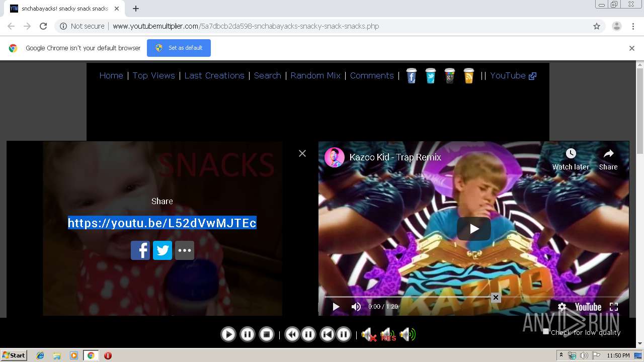
Task: Show more share options (three dots)
Action: pos(185,250)
